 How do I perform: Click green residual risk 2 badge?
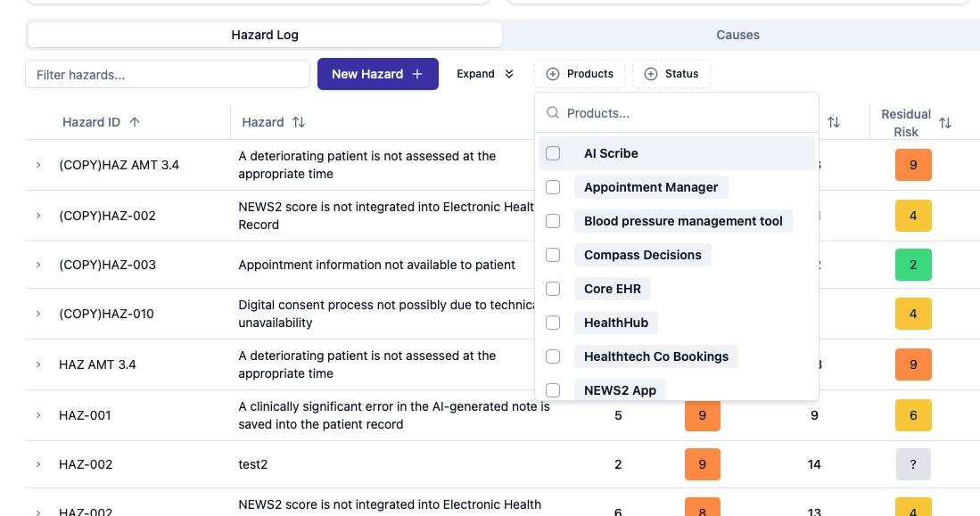point(913,265)
